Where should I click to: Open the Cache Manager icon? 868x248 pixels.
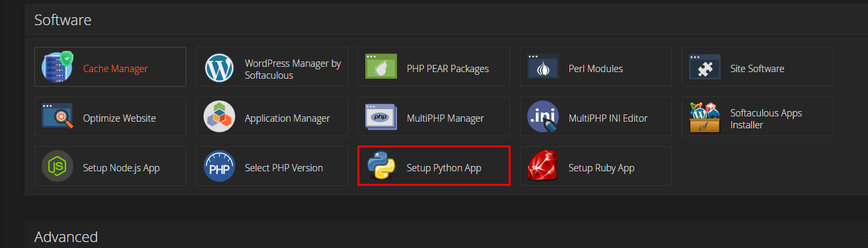(x=57, y=67)
